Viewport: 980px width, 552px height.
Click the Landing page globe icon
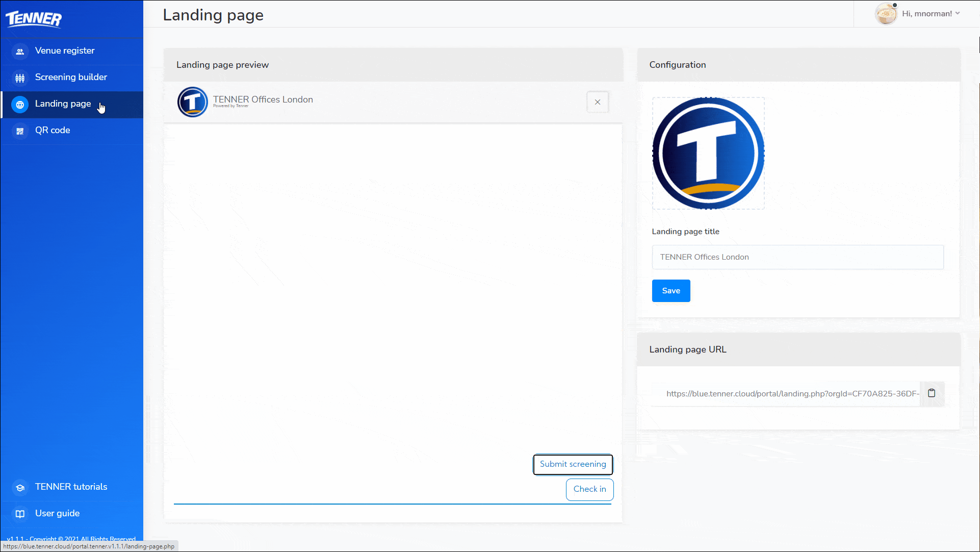[x=20, y=105]
